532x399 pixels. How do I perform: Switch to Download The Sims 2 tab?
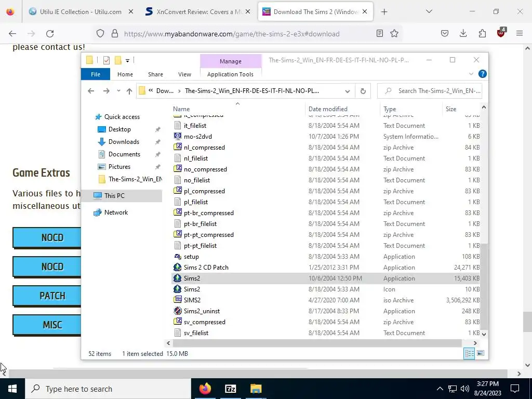tap(316, 12)
